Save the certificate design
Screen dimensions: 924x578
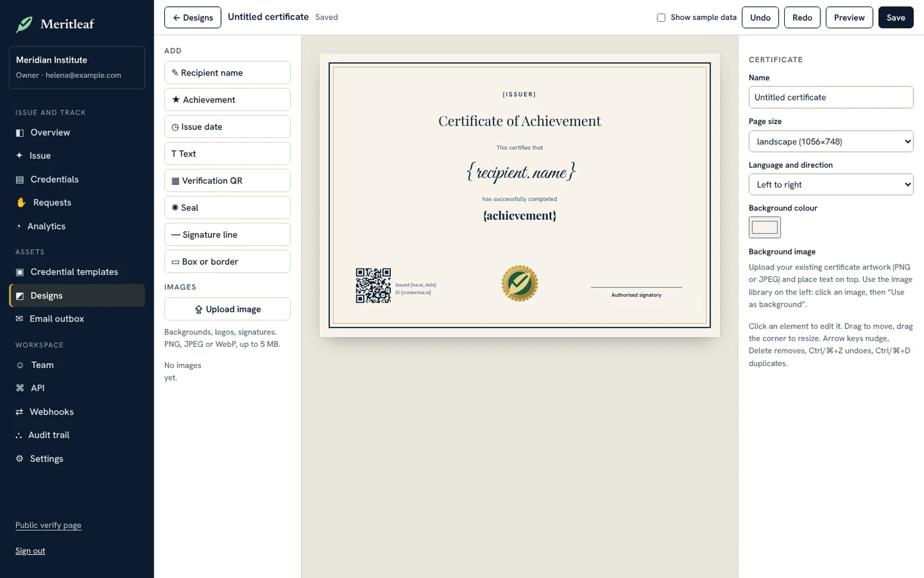(896, 18)
